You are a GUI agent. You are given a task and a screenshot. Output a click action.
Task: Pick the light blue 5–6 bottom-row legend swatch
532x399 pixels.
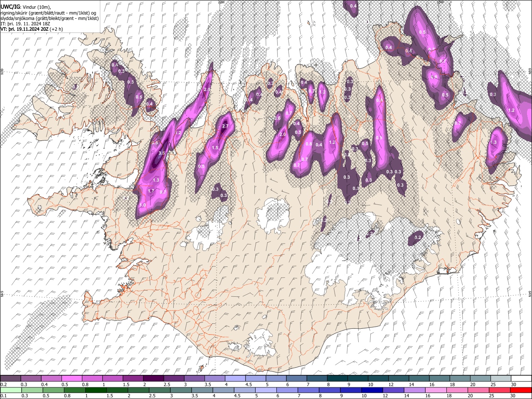266,390
